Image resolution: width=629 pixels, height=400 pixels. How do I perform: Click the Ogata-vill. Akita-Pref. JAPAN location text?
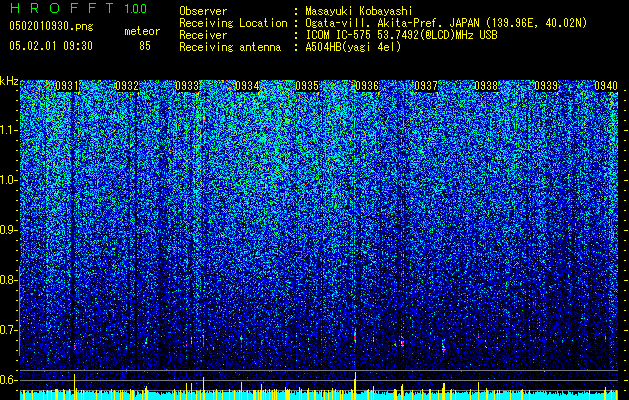(446, 23)
